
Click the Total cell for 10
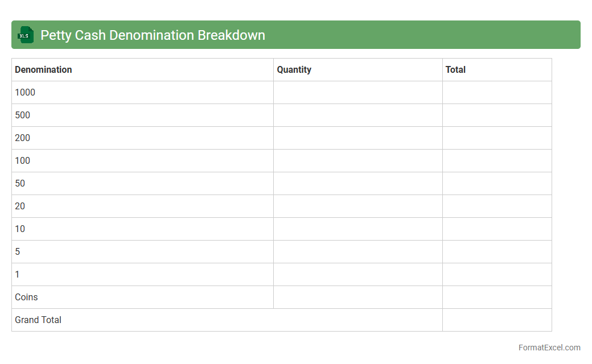pos(496,229)
